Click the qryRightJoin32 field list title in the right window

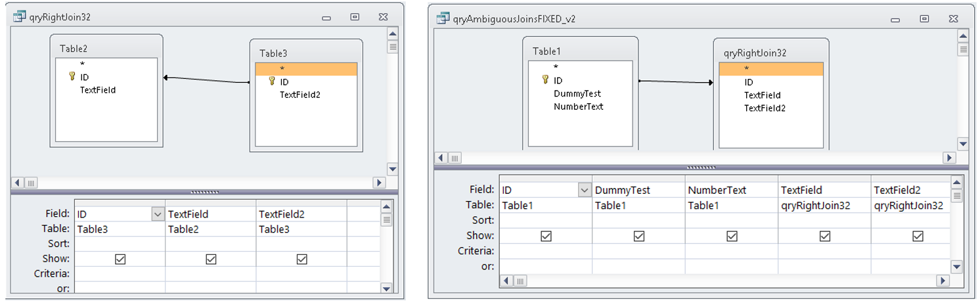point(755,53)
